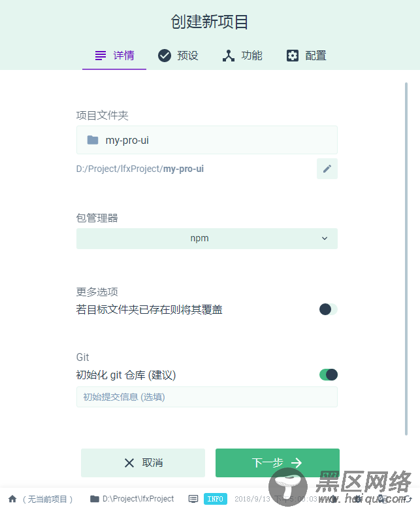
Task: Click the home icon in status bar
Action: point(12,499)
